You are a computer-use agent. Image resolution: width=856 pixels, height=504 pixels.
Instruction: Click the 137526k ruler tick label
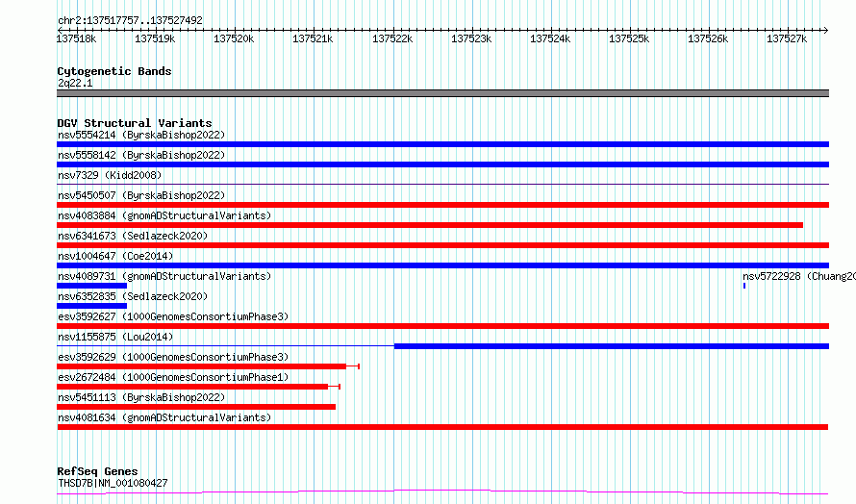click(x=708, y=38)
